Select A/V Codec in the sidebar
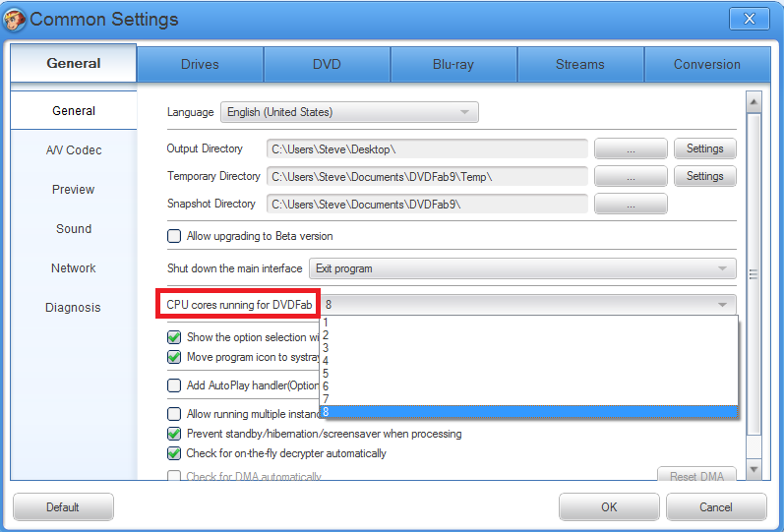Viewport: 784px width, 532px height. click(x=74, y=150)
